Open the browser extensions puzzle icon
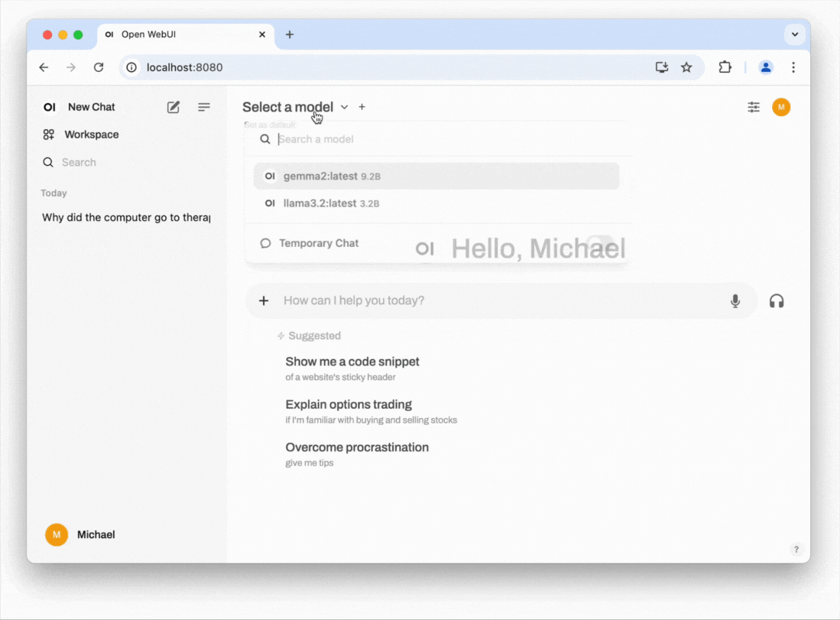This screenshot has height=620, width=840. tap(725, 67)
